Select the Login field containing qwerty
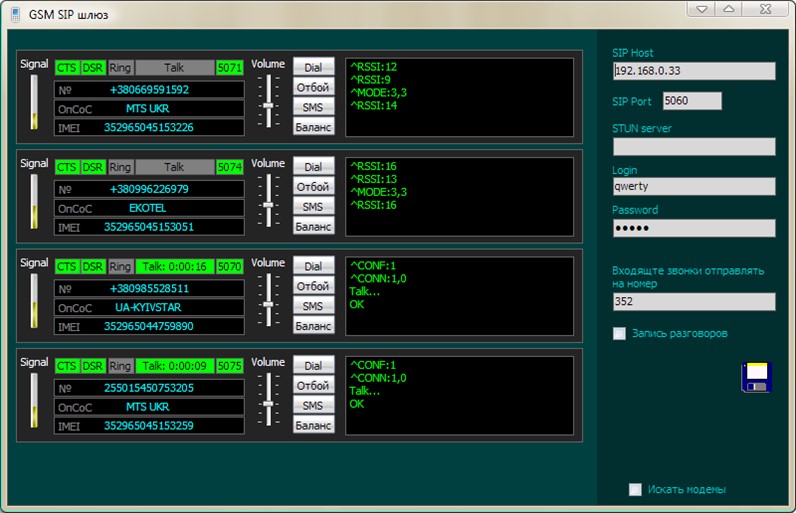796x513 pixels. pyautogui.click(x=694, y=186)
